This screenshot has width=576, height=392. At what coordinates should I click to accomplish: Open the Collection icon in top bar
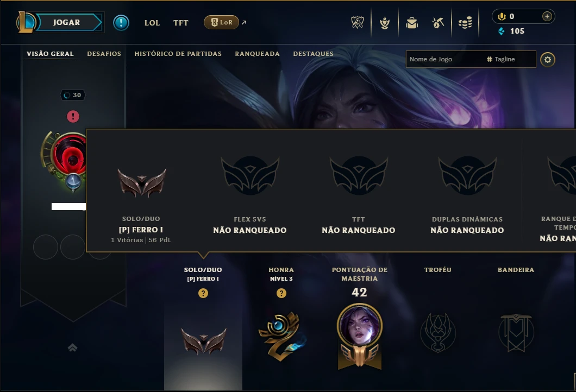click(x=385, y=23)
